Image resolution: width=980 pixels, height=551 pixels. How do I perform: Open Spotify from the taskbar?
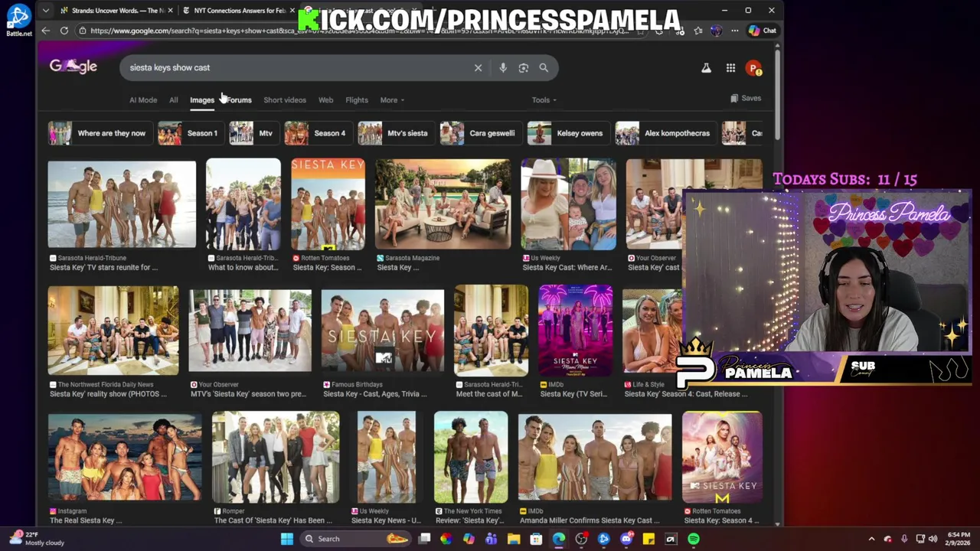[x=694, y=539]
